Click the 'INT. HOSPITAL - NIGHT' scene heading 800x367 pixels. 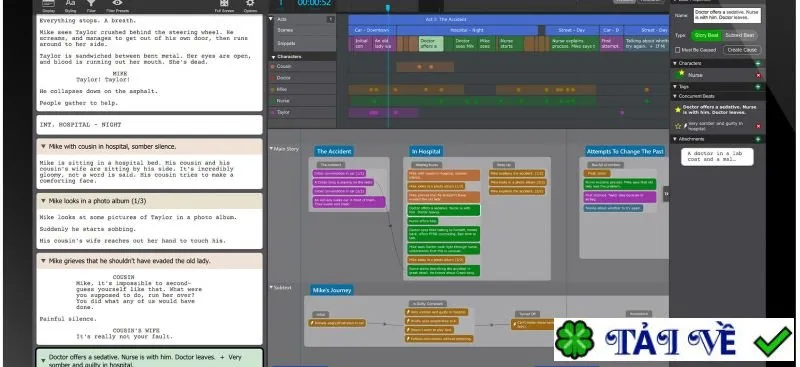pyautogui.click(x=149, y=125)
